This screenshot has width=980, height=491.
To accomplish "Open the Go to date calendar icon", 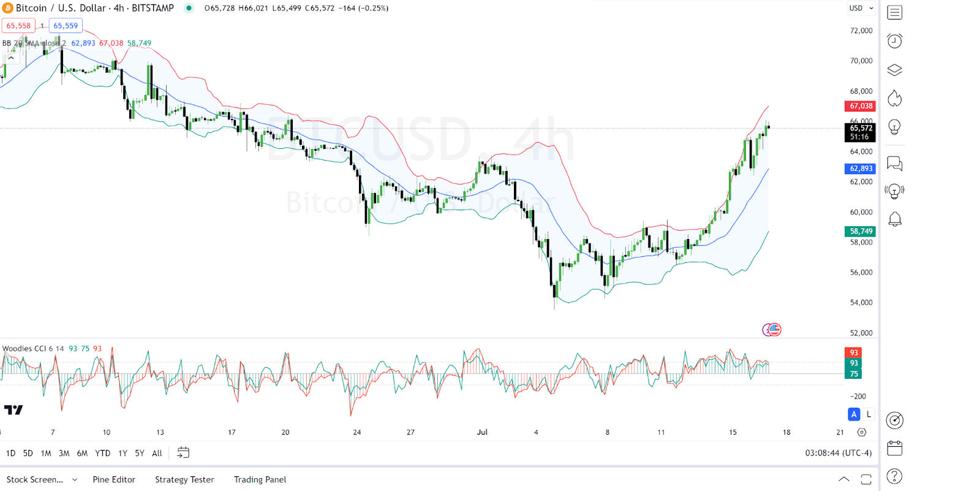I will coord(183,453).
